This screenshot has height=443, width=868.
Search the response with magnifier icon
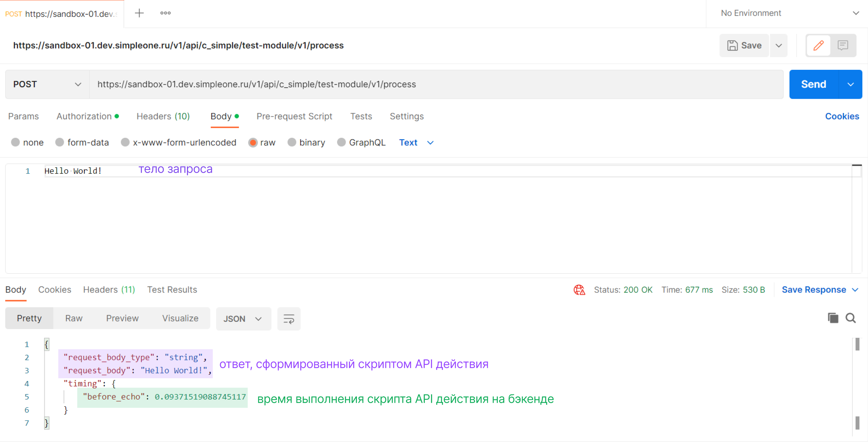[x=850, y=318]
